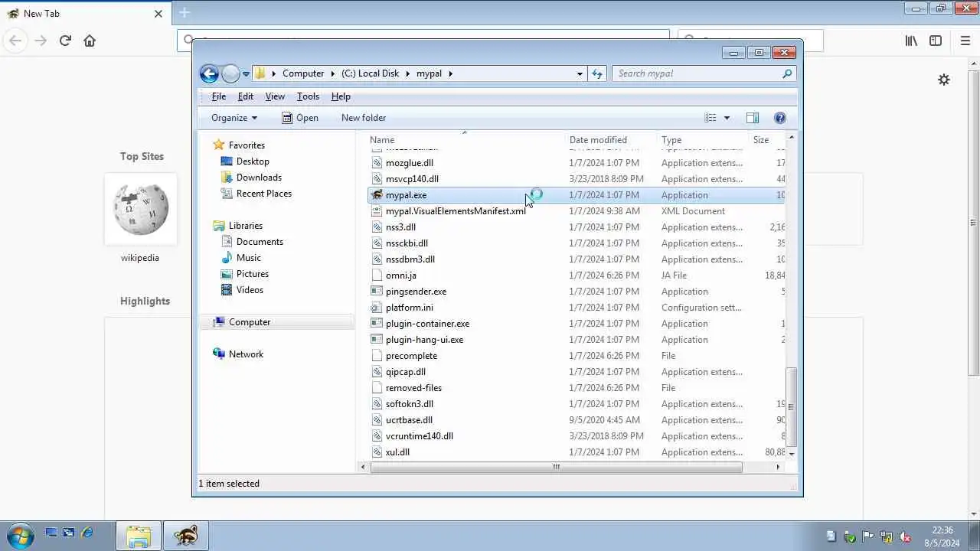Sort by Type column header
The image size is (980, 551).
[x=671, y=140]
